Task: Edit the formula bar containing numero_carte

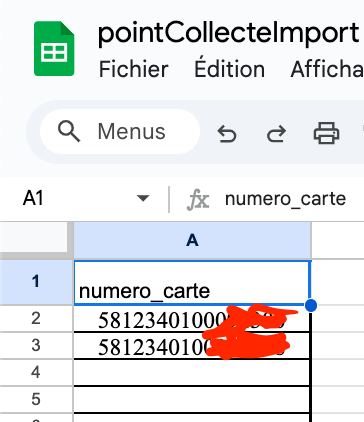Action: pos(286,199)
